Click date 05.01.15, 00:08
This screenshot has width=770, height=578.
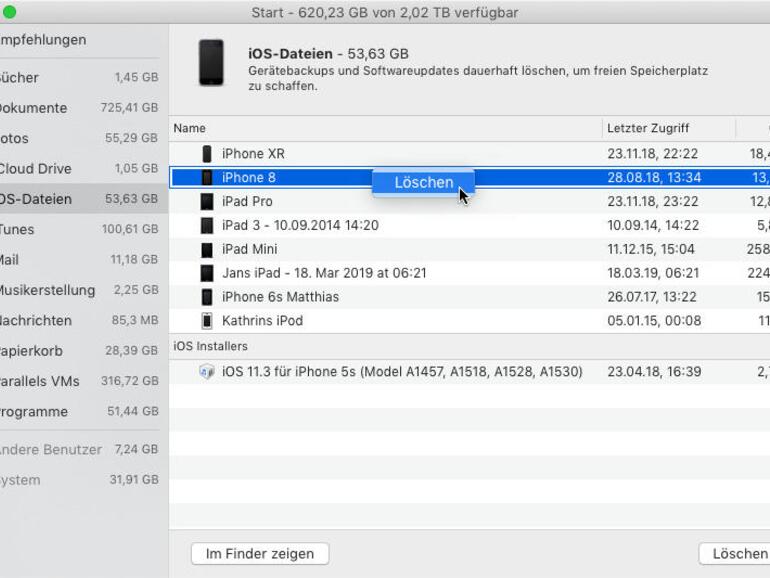click(x=654, y=321)
